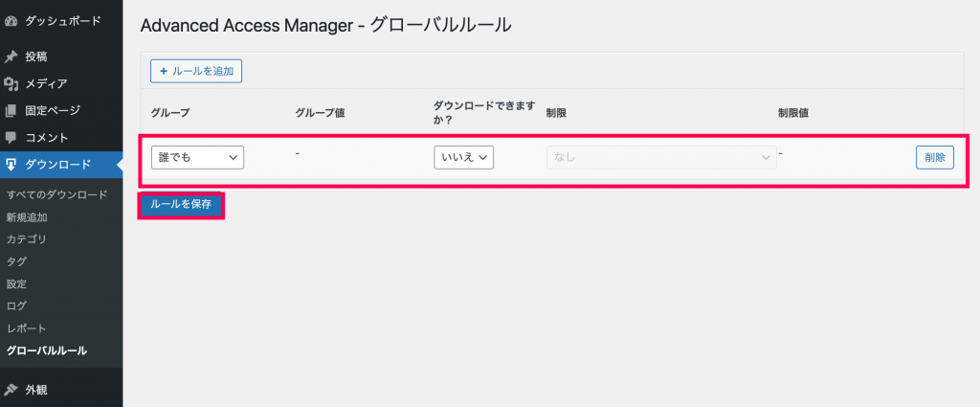Open the レポート submenu item
Screen dimensions: 980x407
[x=26, y=328]
